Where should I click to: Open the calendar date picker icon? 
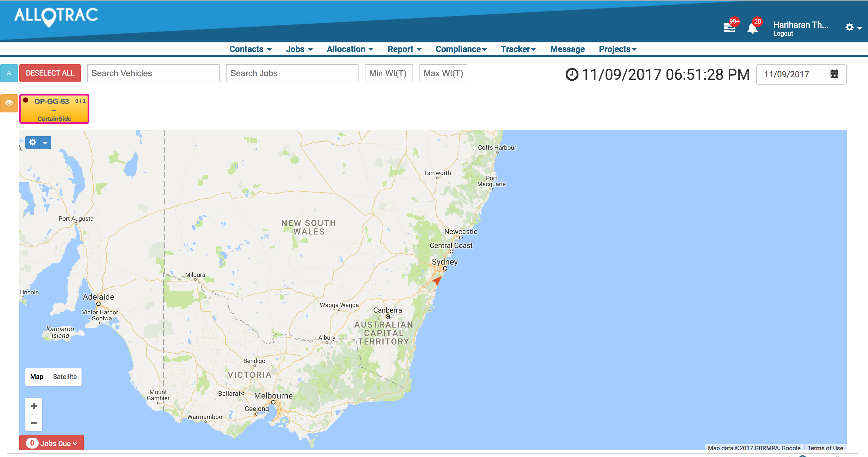tap(834, 74)
